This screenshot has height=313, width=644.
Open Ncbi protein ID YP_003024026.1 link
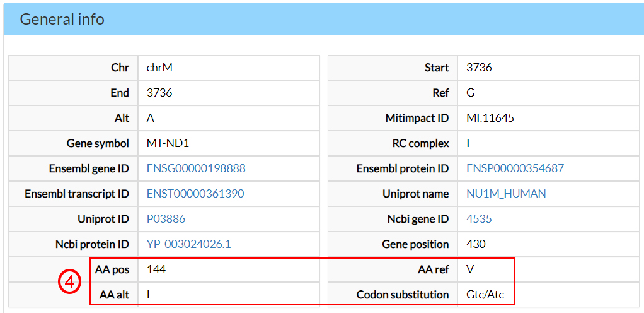[x=188, y=244]
